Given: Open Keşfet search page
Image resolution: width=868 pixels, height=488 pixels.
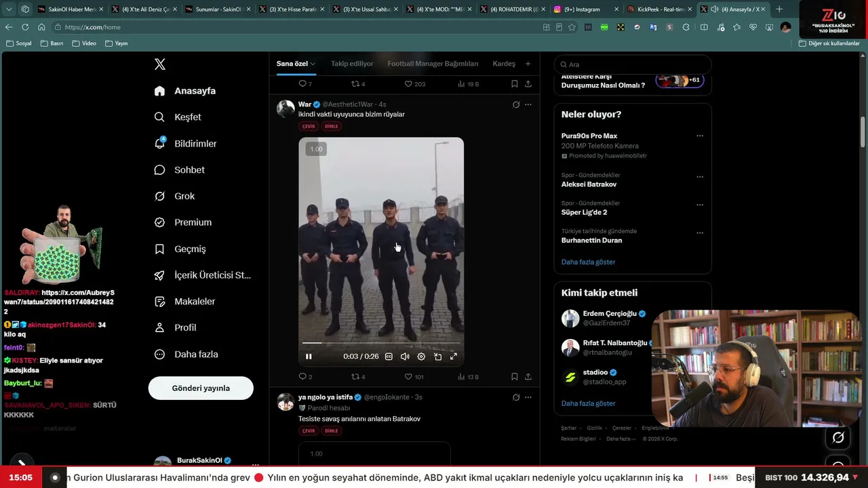Looking at the screenshot, I should (x=178, y=117).
